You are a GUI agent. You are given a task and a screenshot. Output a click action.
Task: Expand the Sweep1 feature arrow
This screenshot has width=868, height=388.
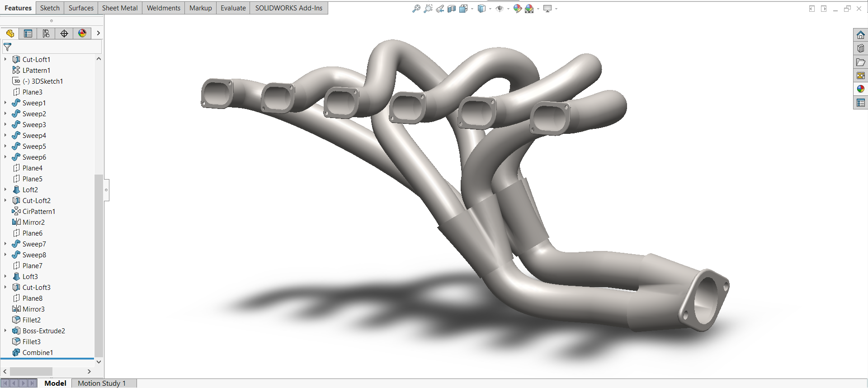pos(5,103)
